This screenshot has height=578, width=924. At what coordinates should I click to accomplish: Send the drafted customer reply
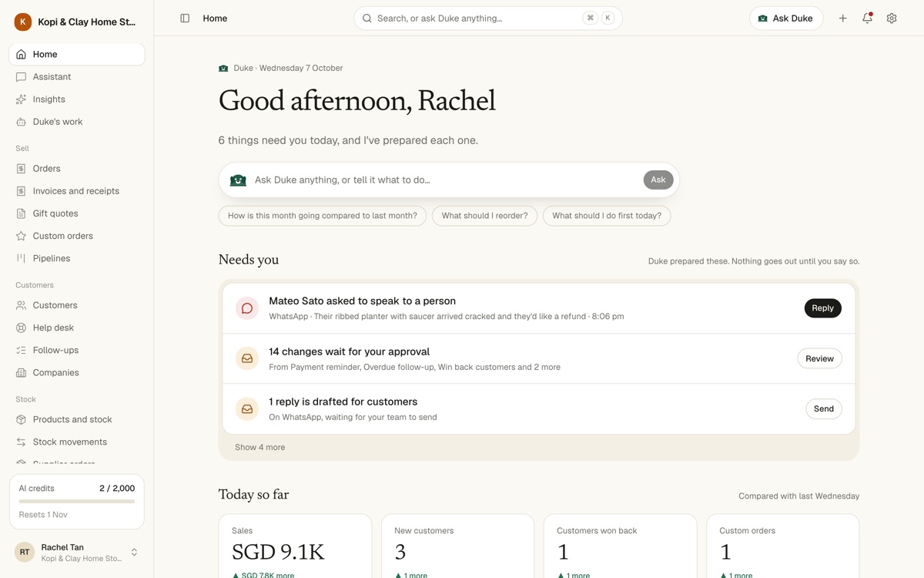tap(823, 408)
